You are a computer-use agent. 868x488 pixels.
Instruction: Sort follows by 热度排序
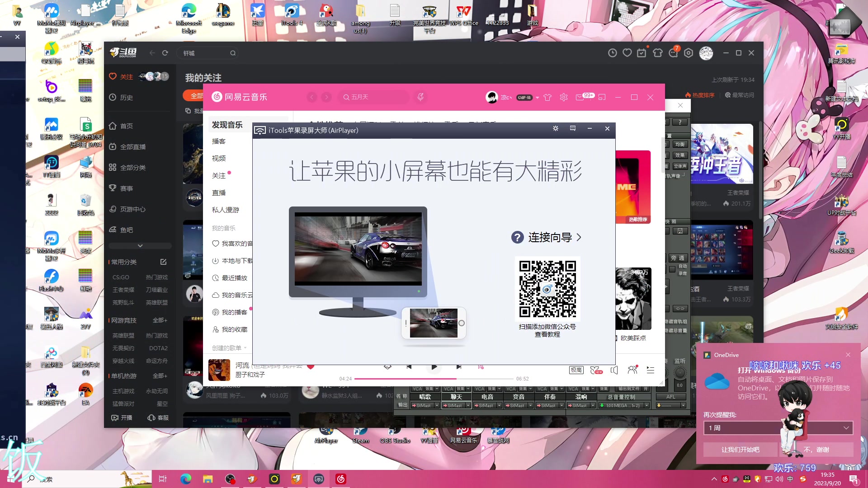[700, 95]
